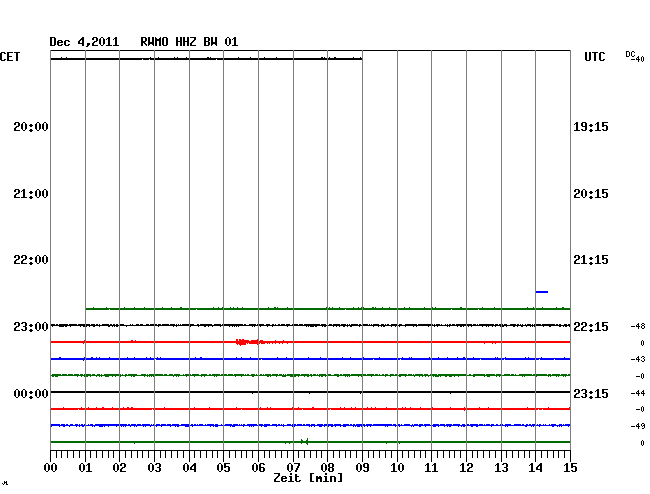
Task: Click minute label "04" on the time axis
Action: coord(189,468)
